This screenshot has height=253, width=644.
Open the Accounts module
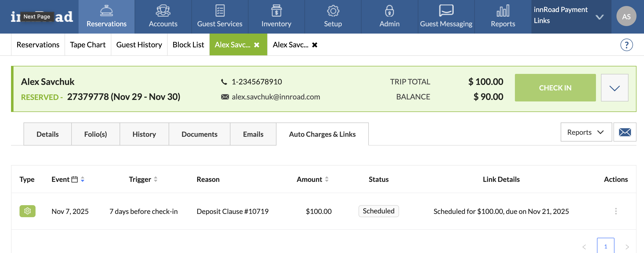(163, 17)
